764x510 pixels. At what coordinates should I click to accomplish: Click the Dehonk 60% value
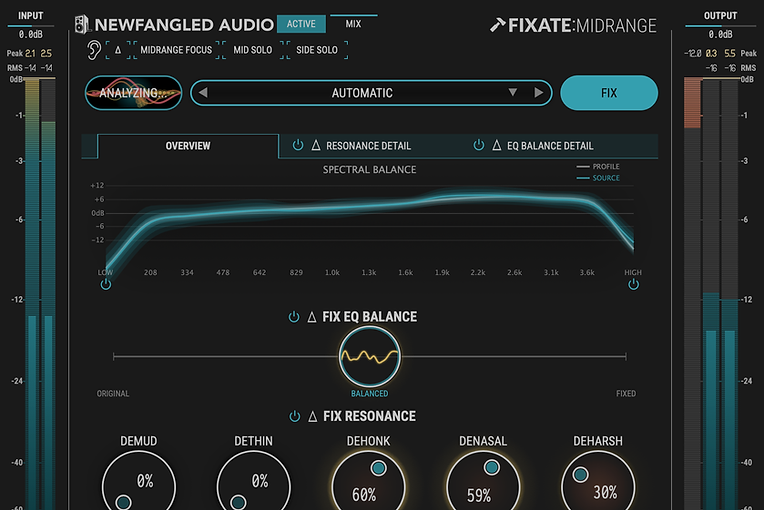pos(364,495)
